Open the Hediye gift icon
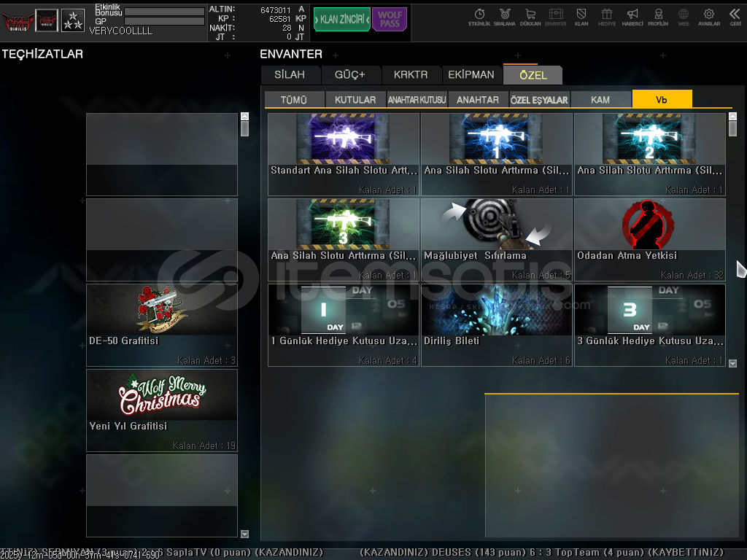This screenshot has height=560, width=747. point(607,17)
